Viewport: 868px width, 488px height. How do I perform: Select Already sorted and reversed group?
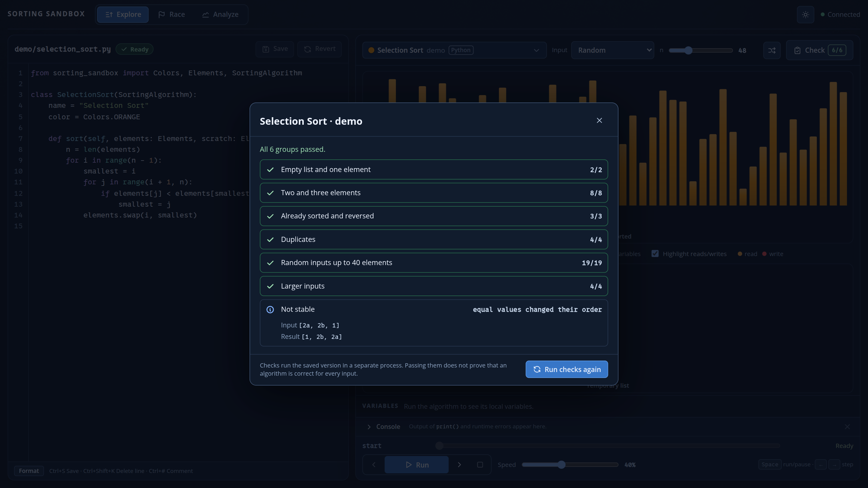pyautogui.click(x=434, y=216)
